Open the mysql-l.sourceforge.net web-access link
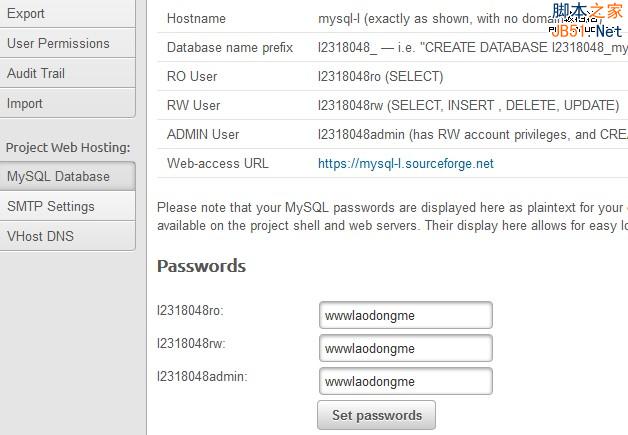The height and width of the screenshot is (435, 628). click(x=405, y=163)
